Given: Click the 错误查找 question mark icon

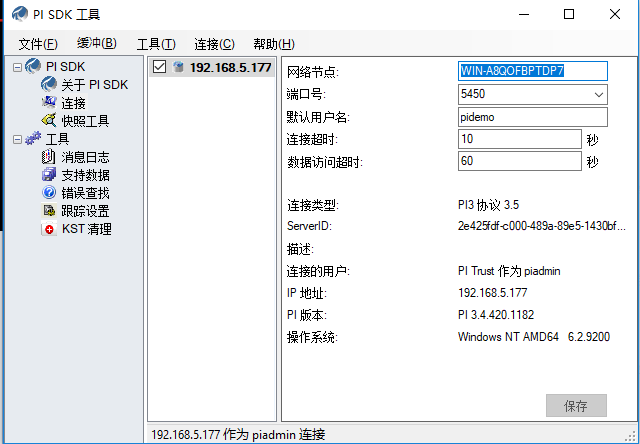Looking at the screenshot, I should 49,193.
